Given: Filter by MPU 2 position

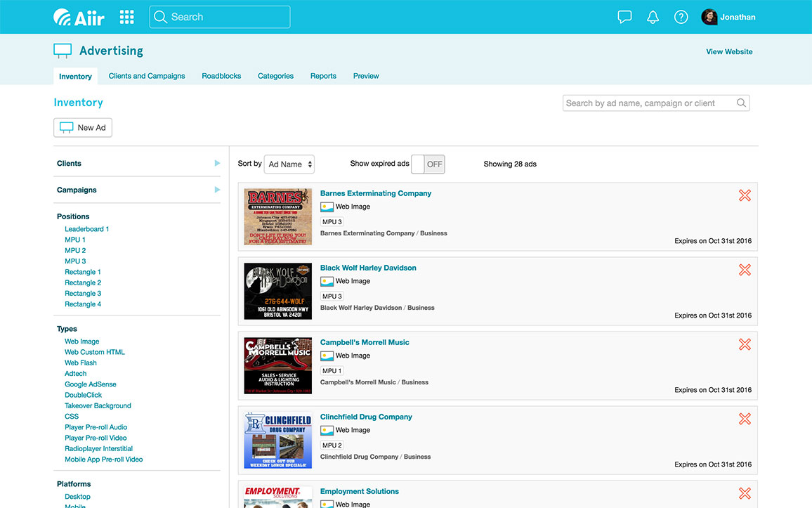Looking at the screenshot, I should pyautogui.click(x=75, y=251).
